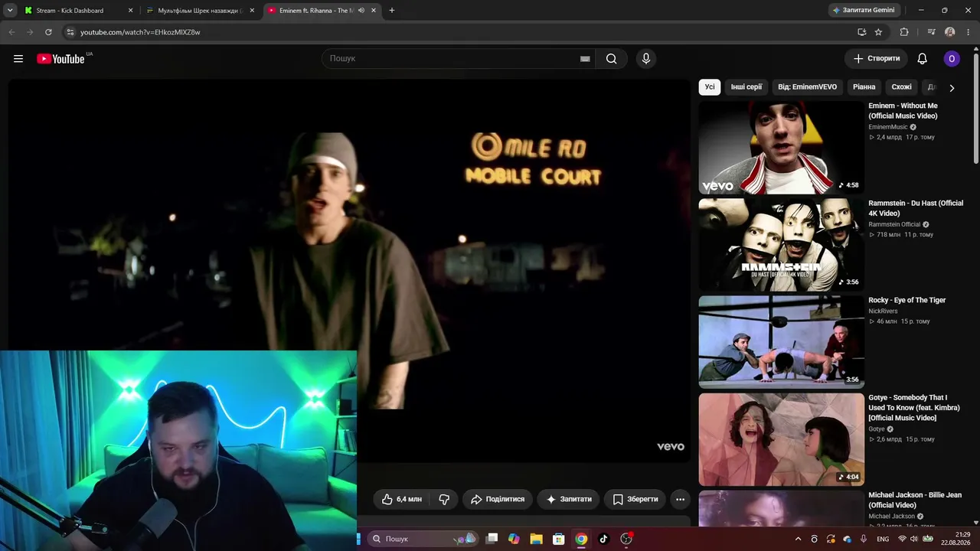Open the media controls icon in Chrome toolbar
The height and width of the screenshot is (551, 980).
pyautogui.click(x=931, y=32)
